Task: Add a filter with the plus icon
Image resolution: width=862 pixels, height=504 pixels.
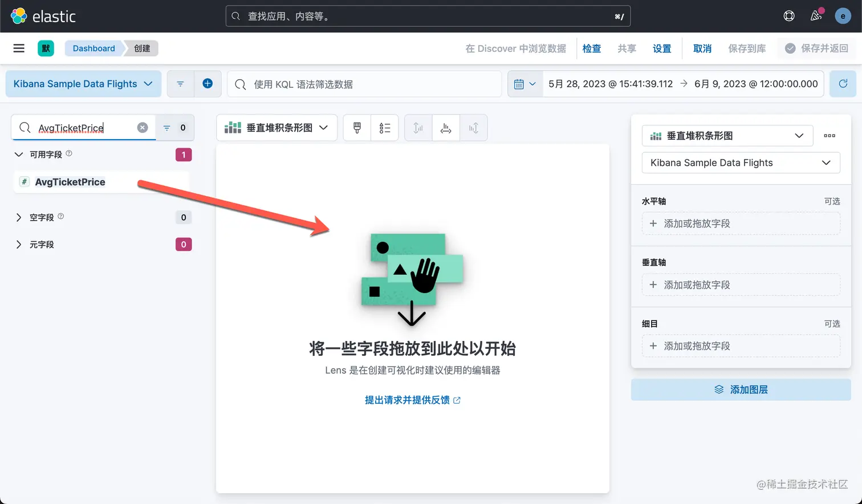Action: [x=208, y=84]
